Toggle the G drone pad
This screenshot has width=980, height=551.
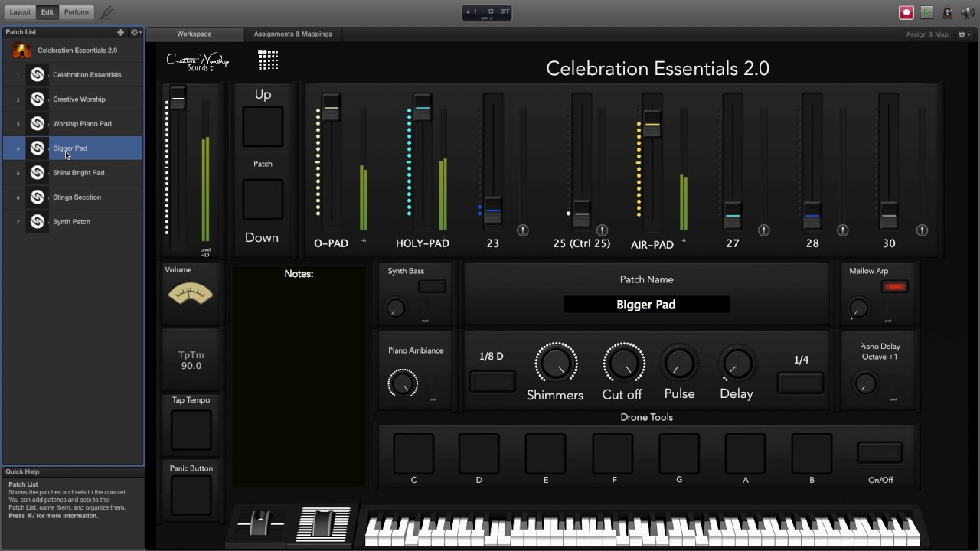pyautogui.click(x=679, y=454)
